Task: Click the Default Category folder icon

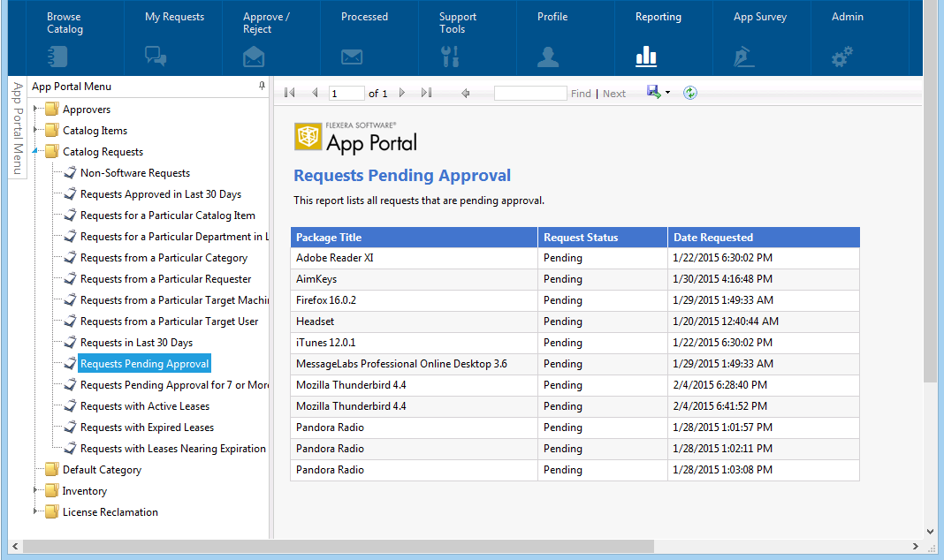Action: [x=52, y=469]
